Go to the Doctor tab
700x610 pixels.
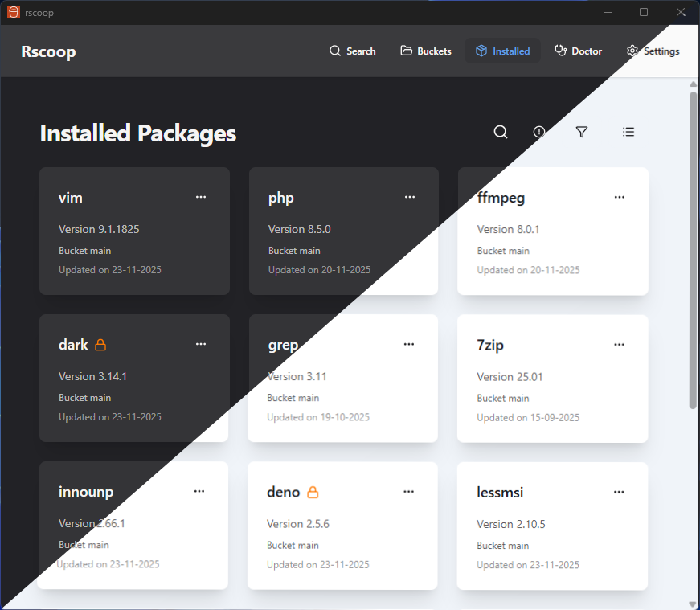578,51
